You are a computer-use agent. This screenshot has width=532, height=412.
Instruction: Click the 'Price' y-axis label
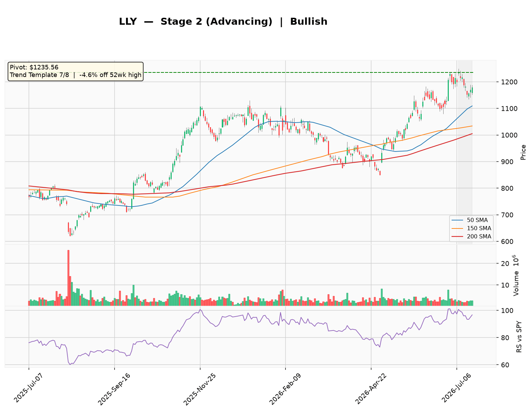click(x=523, y=152)
